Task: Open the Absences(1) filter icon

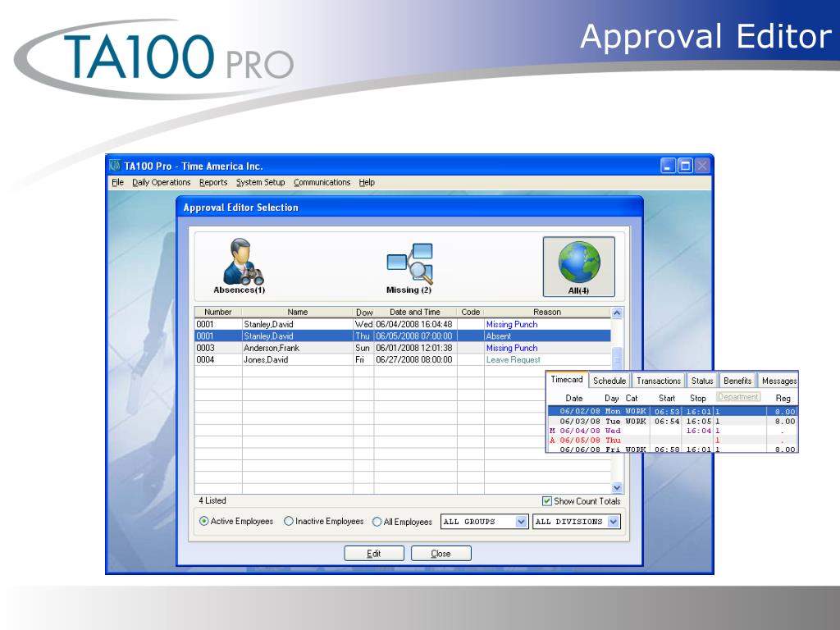Action: tap(240, 267)
